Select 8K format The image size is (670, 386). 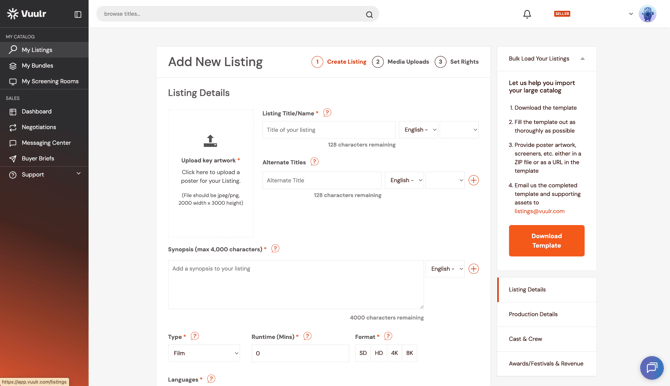pos(409,353)
